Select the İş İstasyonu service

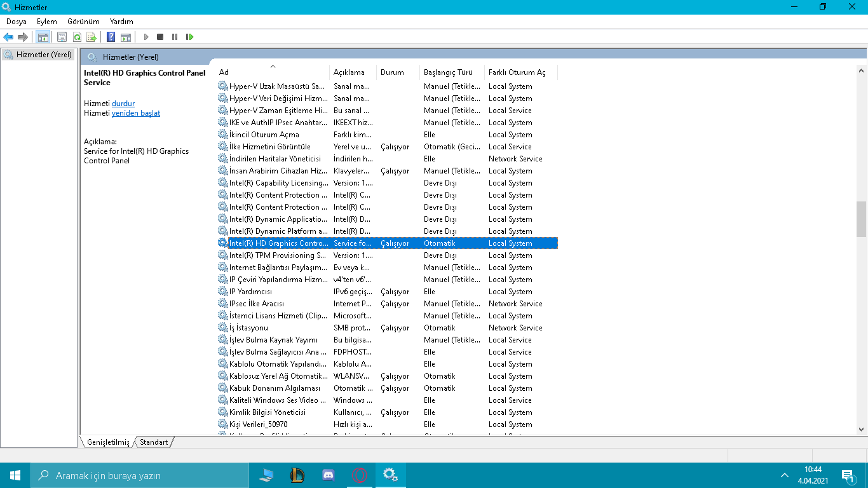pyautogui.click(x=387, y=328)
